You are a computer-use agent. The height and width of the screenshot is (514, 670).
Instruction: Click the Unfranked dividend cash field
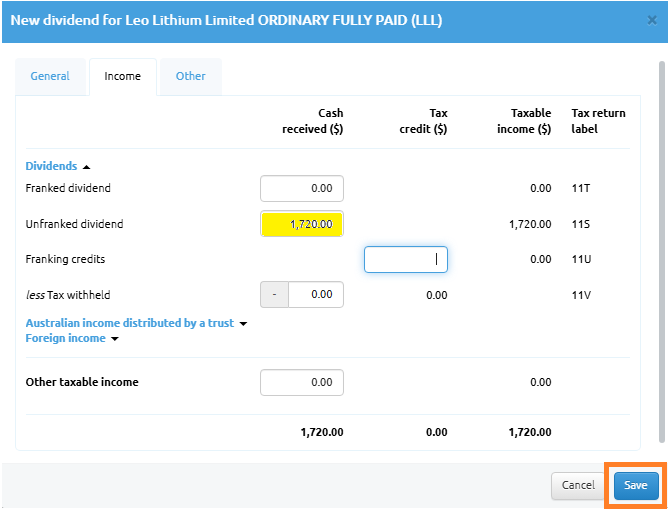[x=302, y=224]
